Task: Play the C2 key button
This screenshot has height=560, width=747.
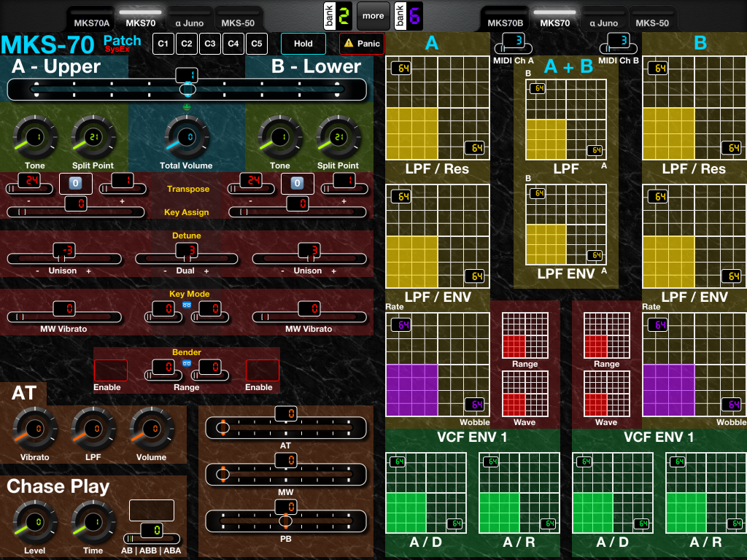Action: pyautogui.click(x=186, y=43)
